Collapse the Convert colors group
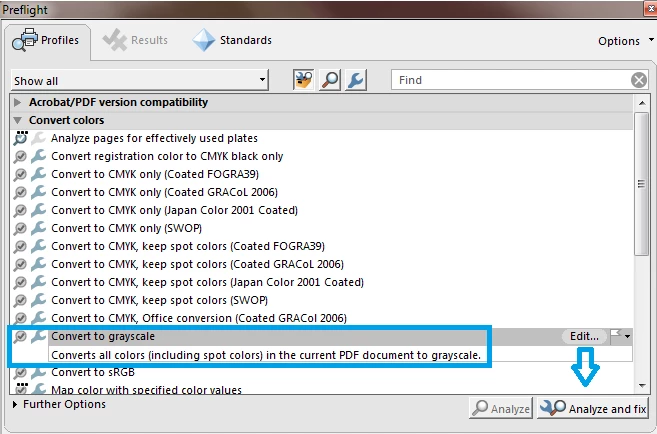Image resolution: width=657 pixels, height=434 pixels. [17, 120]
